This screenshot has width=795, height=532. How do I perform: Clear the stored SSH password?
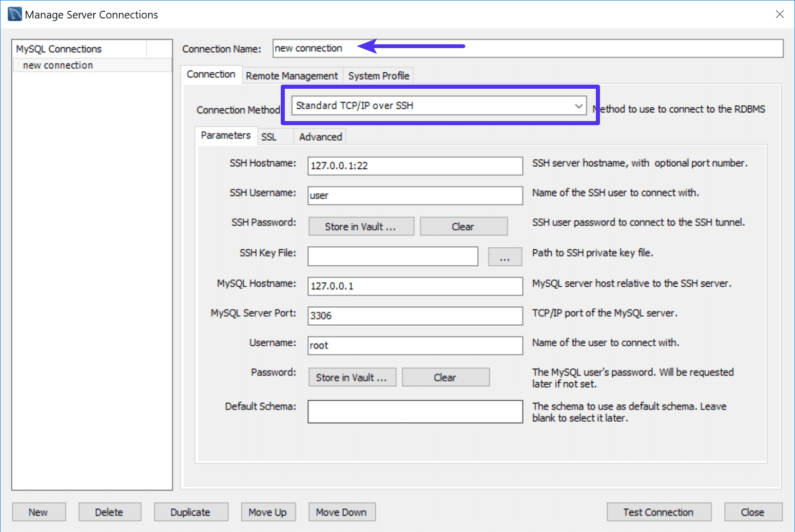point(463,226)
